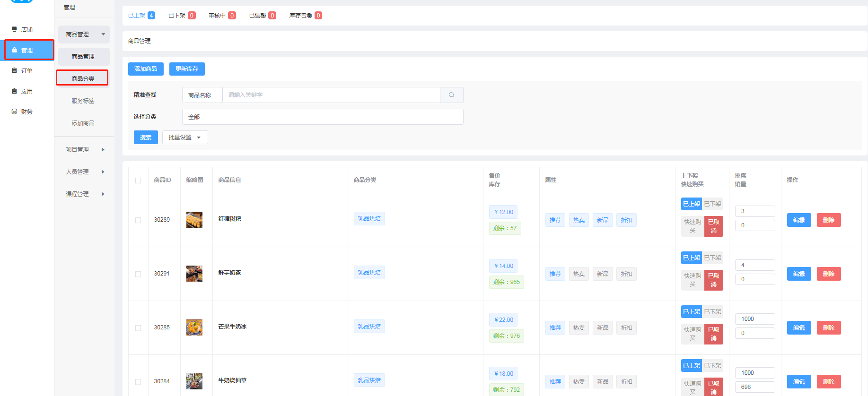Click sort field showing 4 for 鲜芋奶茶
This screenshot has width=868, height=396.
pos(755,265)
